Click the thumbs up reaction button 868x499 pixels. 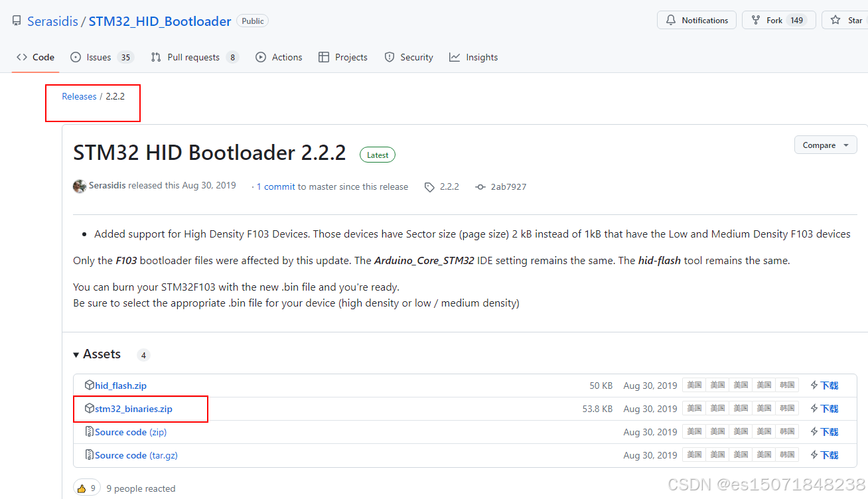pyautogui.click(x=87, y=488)
